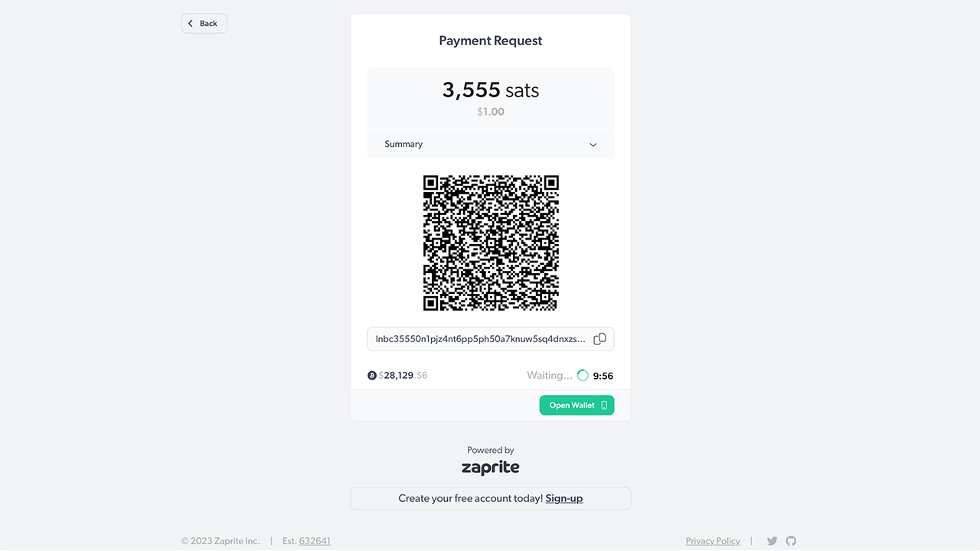Go back using the Back button
The image size is (980, 551).
[204, 23]
